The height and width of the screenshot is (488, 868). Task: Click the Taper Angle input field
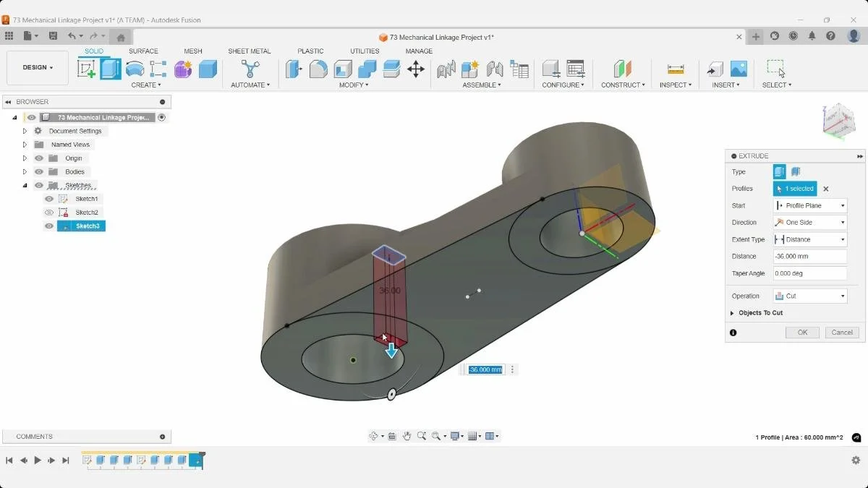click(810, 273)
